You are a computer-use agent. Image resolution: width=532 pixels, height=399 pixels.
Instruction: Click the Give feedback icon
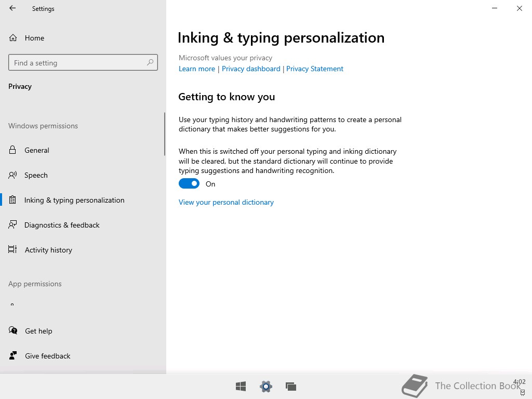(13, 355)
